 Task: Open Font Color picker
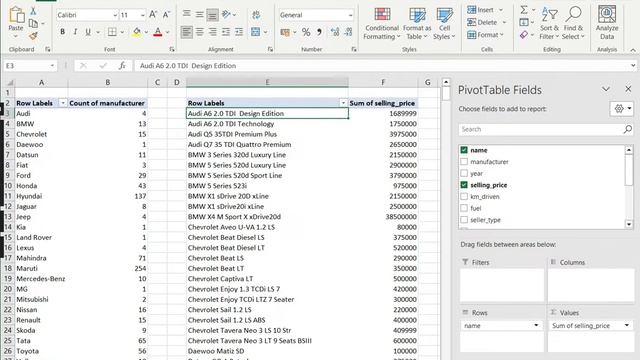tap(158, 32)
